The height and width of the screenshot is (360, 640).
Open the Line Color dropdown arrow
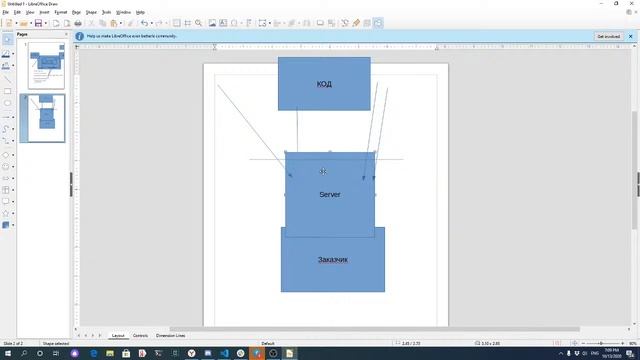[x=13, y=54]
